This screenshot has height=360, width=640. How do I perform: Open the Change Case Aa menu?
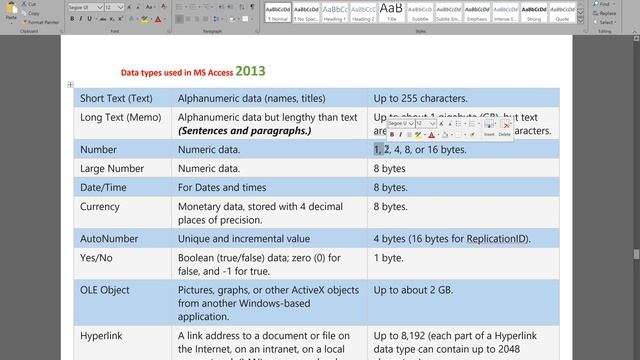tap(150, 7)
